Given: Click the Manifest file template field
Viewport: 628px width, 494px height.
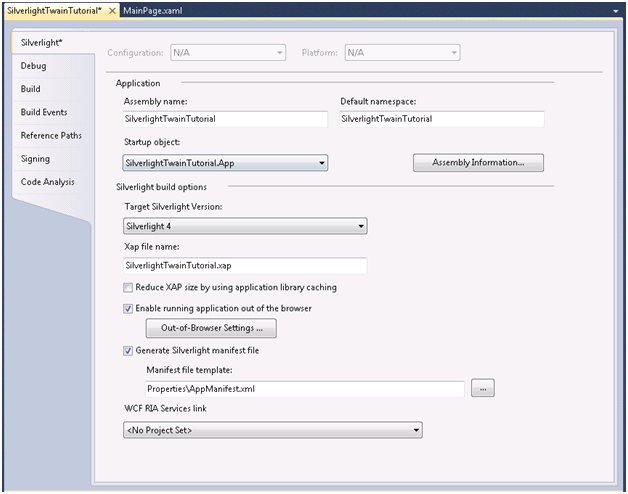Looking at the screenshot, I should tap(304, 389).
